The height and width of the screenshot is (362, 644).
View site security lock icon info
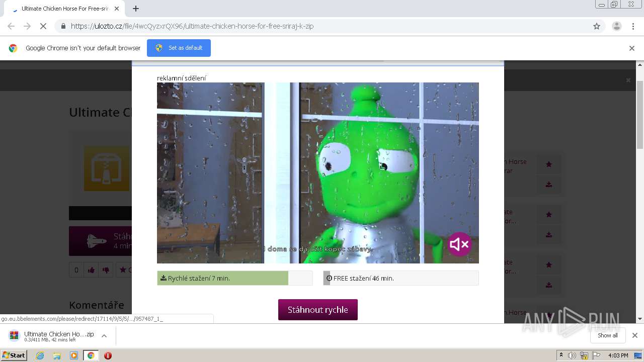coord(63,26)
